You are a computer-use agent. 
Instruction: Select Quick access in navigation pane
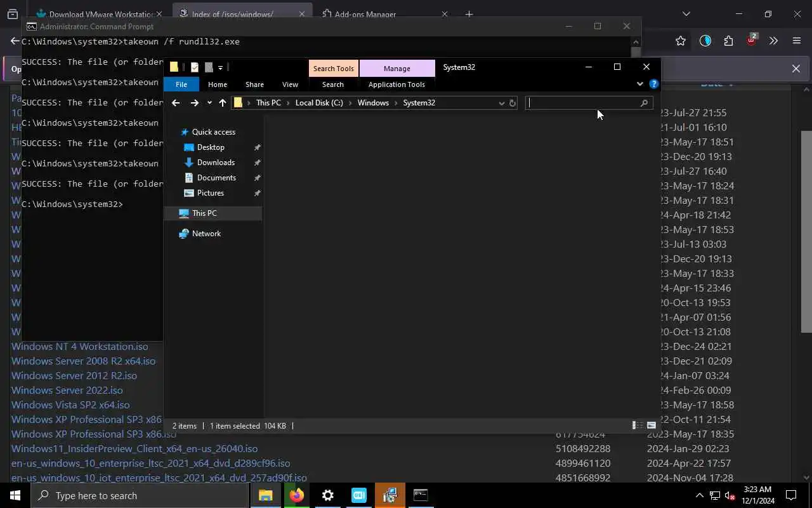pyautogui.click(x=213, y=132)
